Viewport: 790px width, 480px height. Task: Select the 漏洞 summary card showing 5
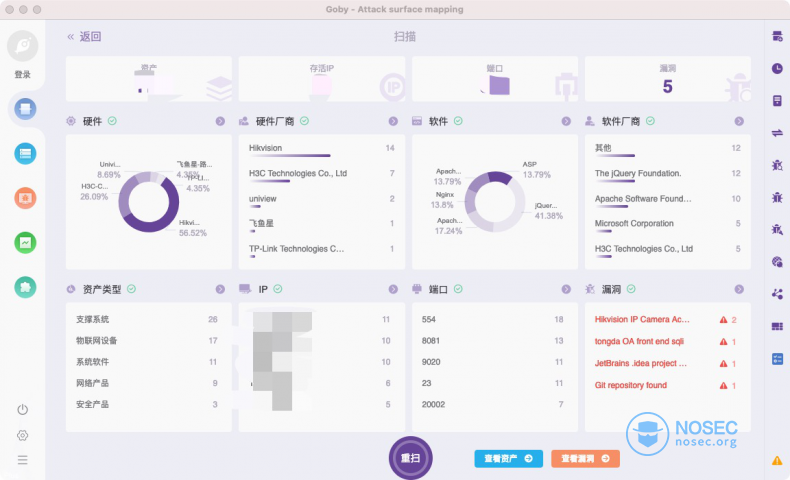pyautogui.click(x=668, y=79)
